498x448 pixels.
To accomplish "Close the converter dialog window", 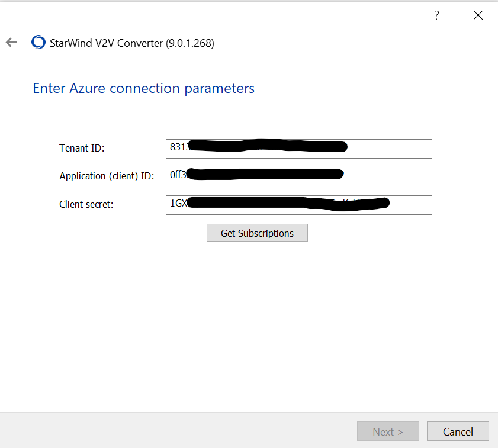I will point(478,15).
